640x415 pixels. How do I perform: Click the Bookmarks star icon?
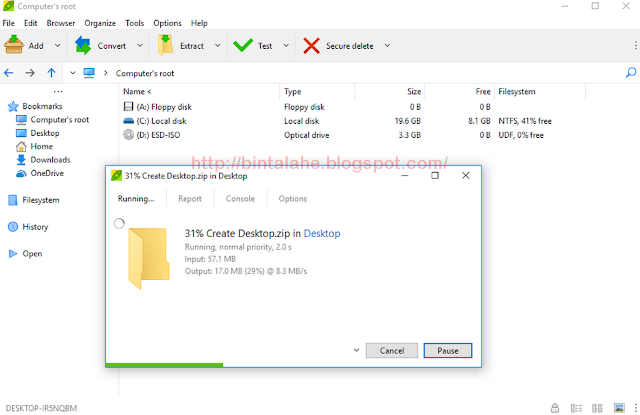coord(13,107)
